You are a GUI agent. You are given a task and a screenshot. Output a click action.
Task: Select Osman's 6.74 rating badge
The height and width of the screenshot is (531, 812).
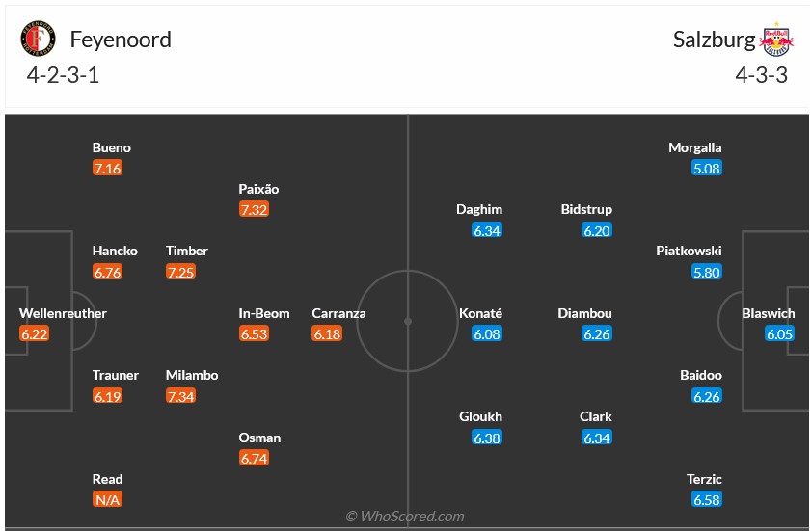254,458
